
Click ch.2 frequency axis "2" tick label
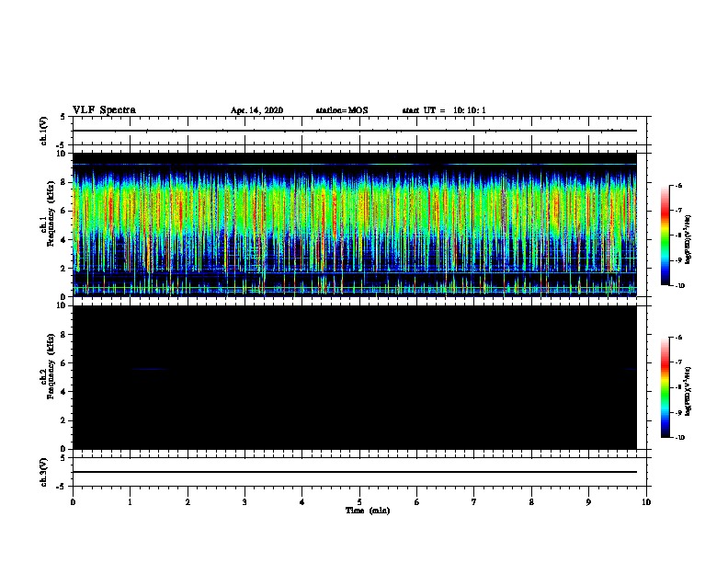(x=64, y=420)
